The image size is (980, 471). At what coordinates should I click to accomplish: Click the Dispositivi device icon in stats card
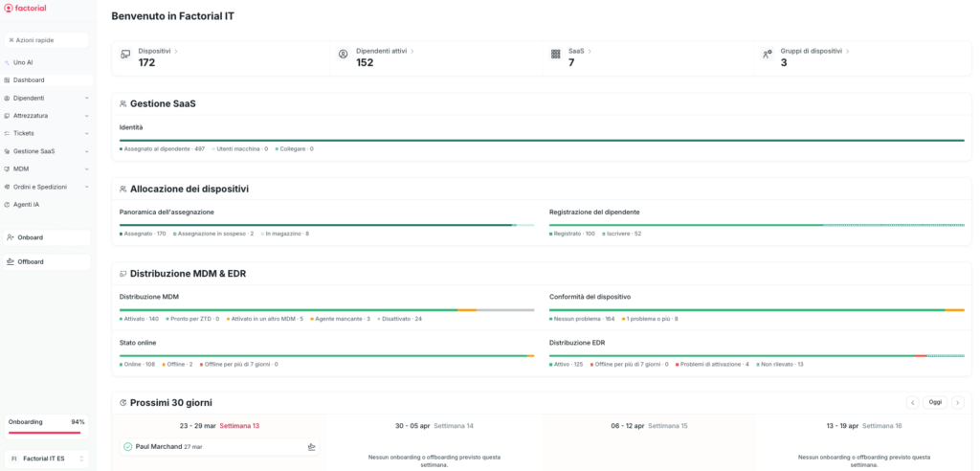[x=125, y=55]
